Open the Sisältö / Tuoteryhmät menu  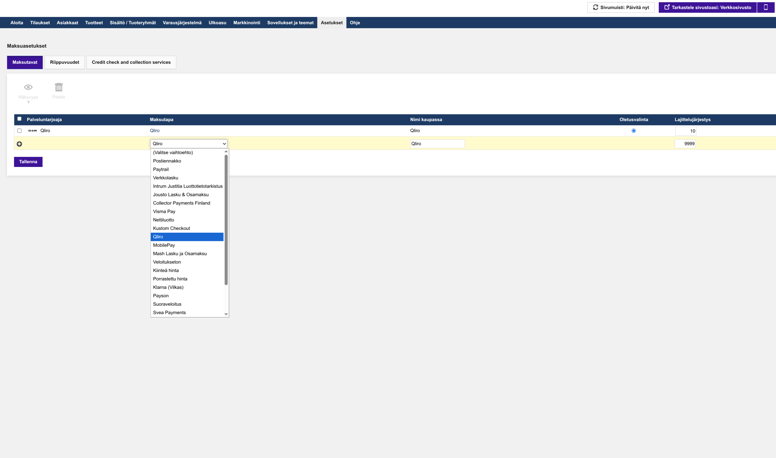point(133,23)
